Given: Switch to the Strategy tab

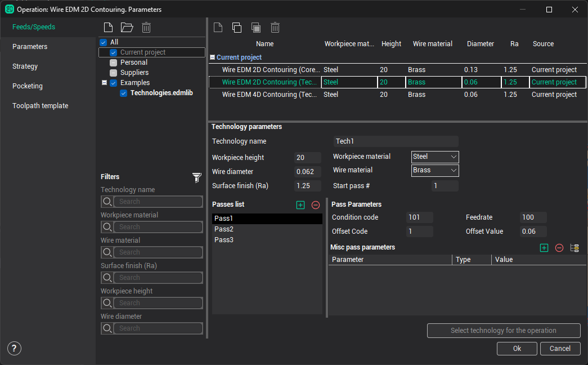Looking at the screenshot, I should [x=25, y=66].
